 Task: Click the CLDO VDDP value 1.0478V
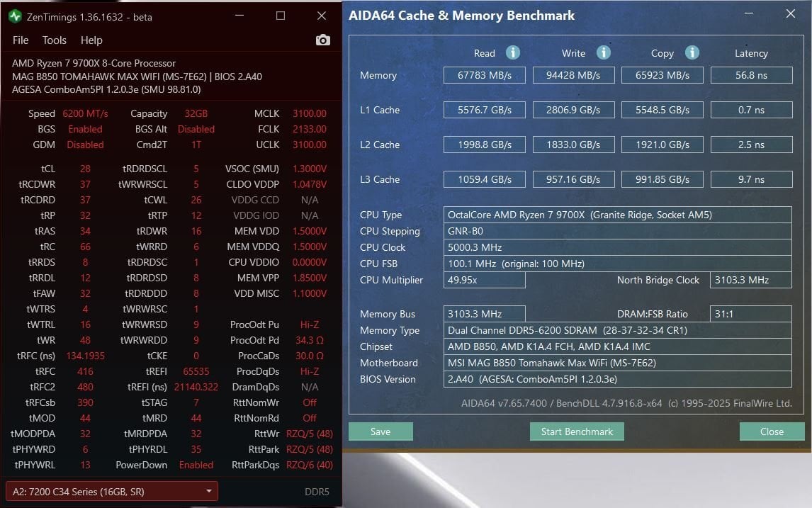click(310, 184)
